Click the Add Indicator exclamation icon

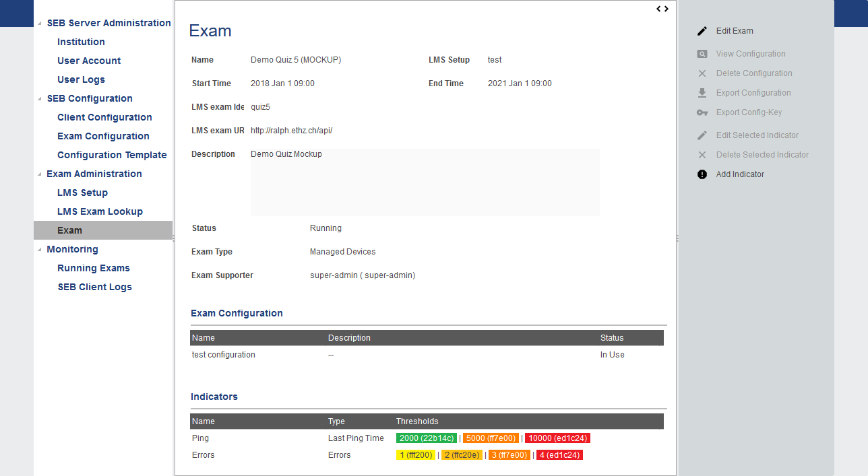click(702, 174)
